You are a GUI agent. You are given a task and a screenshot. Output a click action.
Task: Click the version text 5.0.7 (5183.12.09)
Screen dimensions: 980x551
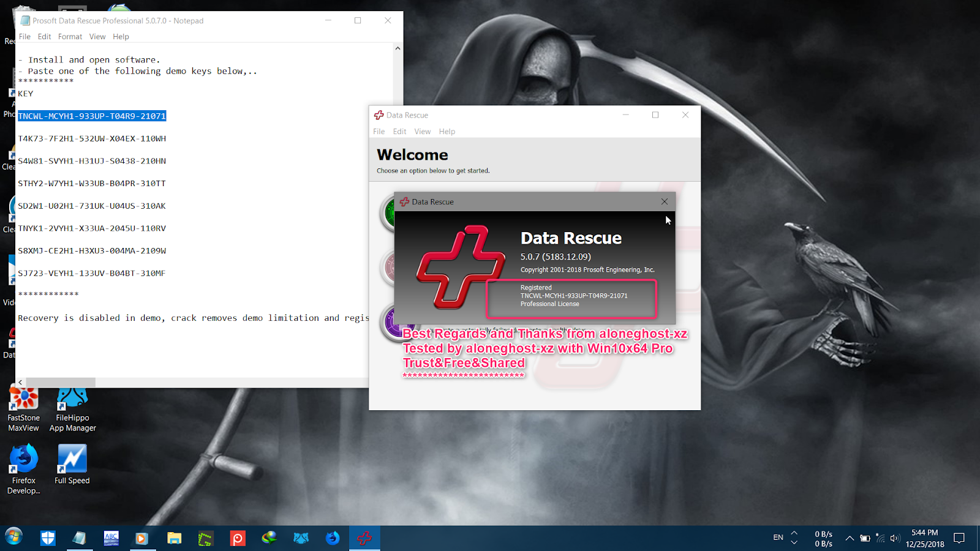click(x=556, y=257)
